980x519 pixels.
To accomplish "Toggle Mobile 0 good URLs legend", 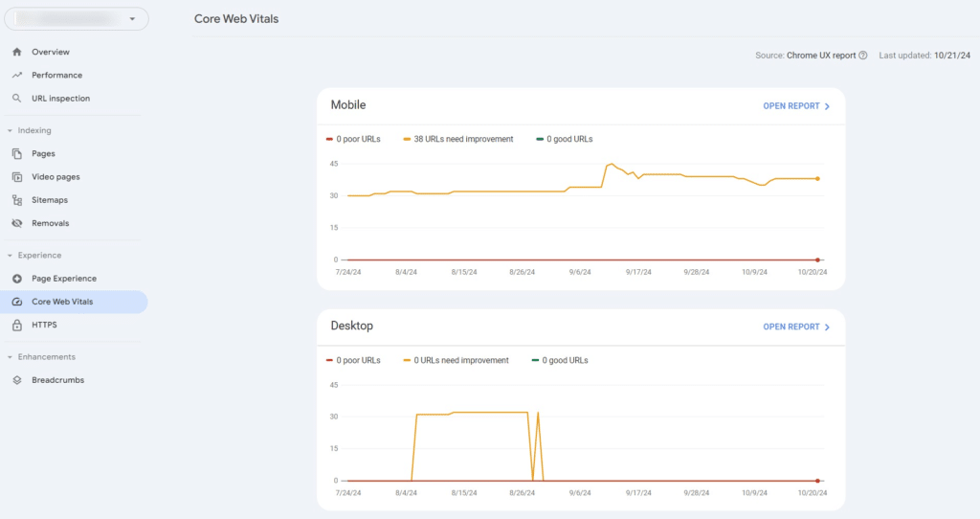I will 565,140.
